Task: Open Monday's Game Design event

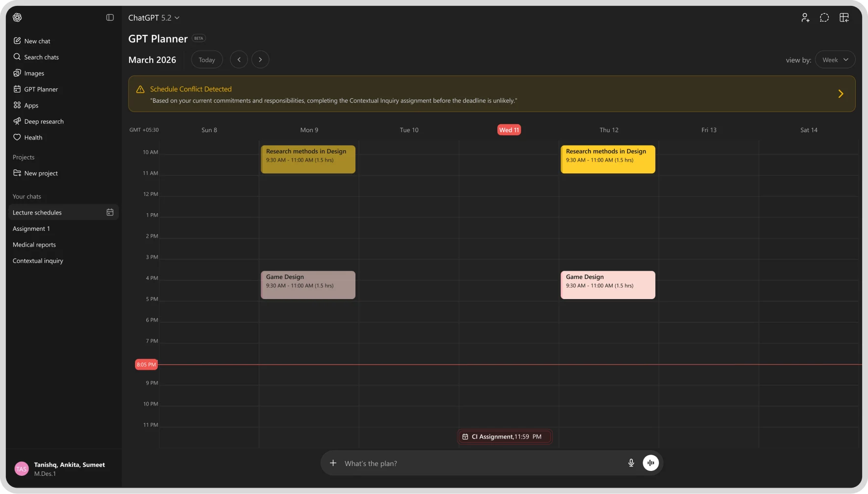Action: 308,285
